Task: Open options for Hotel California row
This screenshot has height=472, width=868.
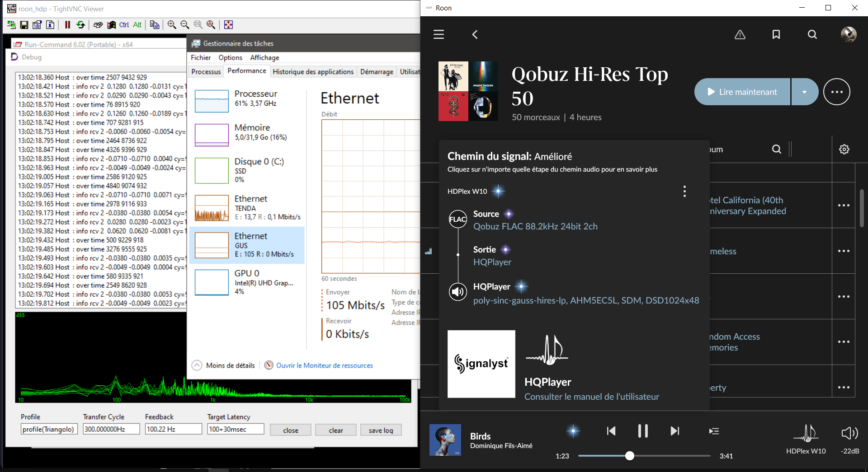Action: tap(844, 205)
